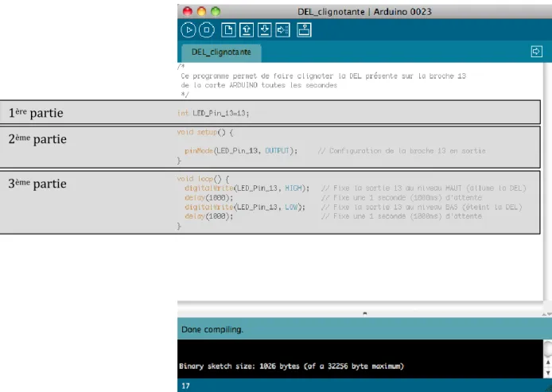The height and width of the screenshot is (392, 552).
Task: Click the console scrollbar up arrow
Action: (548, 363)
